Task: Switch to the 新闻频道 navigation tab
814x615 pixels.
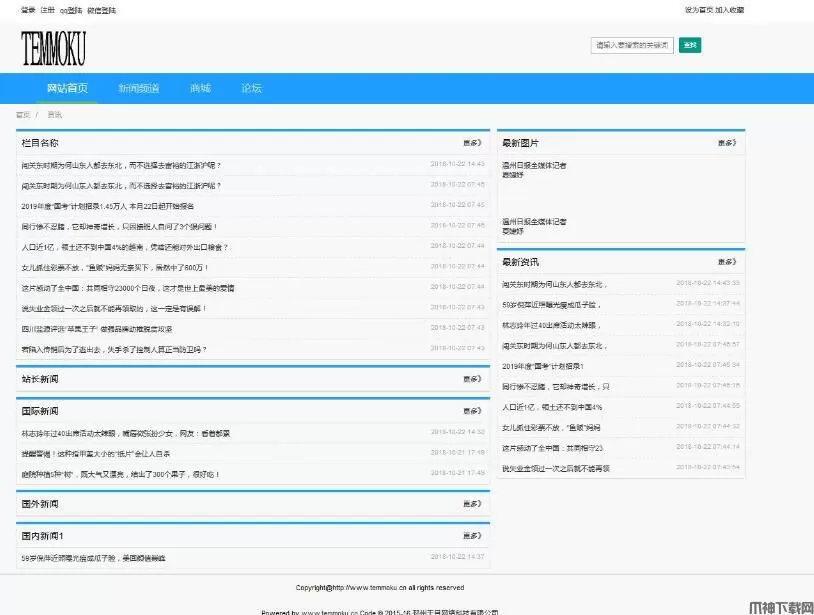Action: pos(138,88)
